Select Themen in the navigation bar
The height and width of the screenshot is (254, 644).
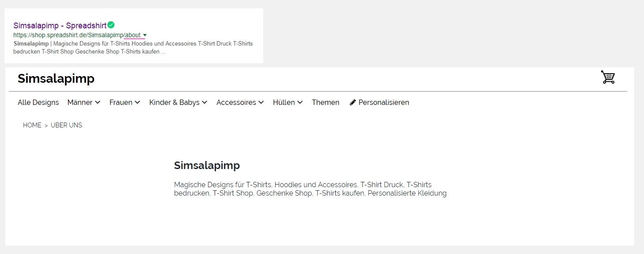coord(326,103)
